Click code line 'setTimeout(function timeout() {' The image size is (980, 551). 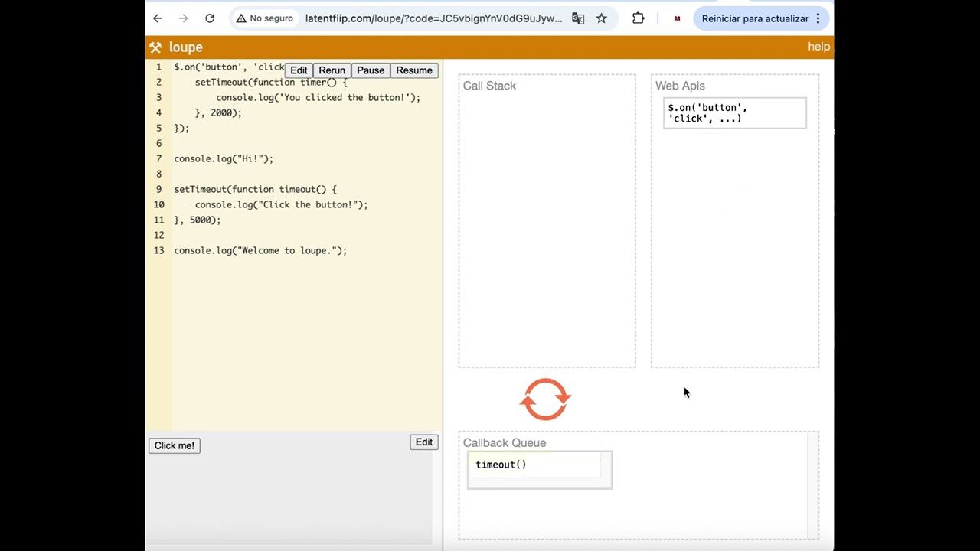point(255,189)
